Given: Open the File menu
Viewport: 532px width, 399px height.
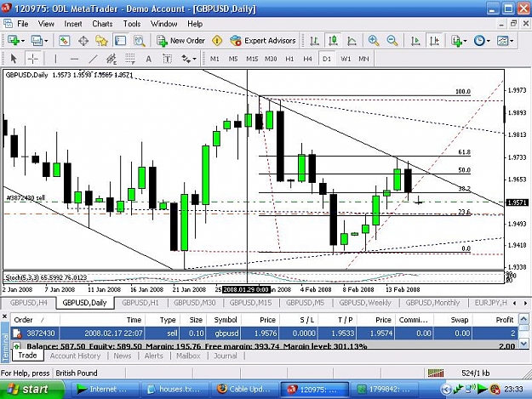Looking at the screenshot, I should (23, 24).
